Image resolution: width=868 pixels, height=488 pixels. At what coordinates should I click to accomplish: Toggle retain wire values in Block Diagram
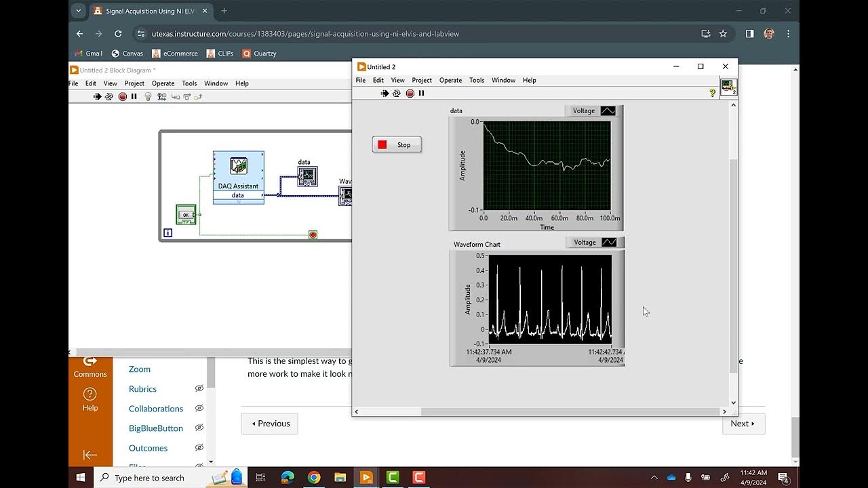coord(161,97)
